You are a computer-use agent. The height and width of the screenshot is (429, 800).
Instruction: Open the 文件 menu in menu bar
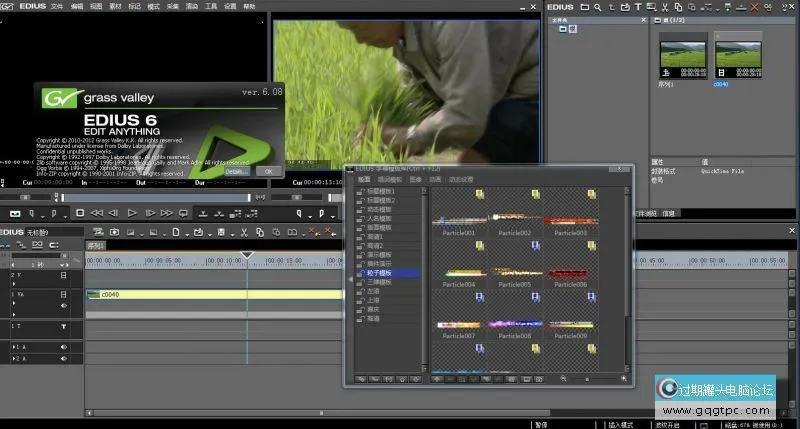point(57,6)
